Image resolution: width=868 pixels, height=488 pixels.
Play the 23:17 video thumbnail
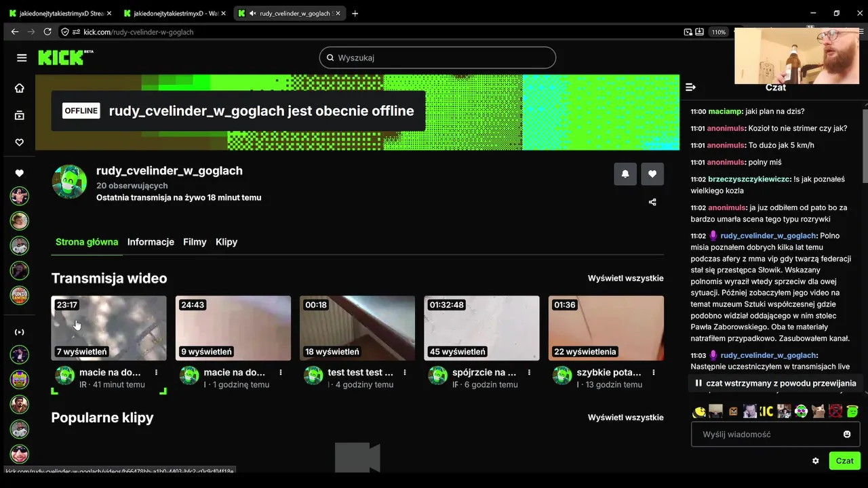point(109,328)
